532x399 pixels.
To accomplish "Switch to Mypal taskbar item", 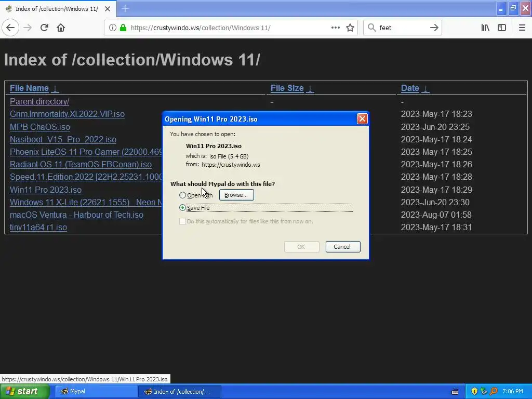I will point(96,392).
